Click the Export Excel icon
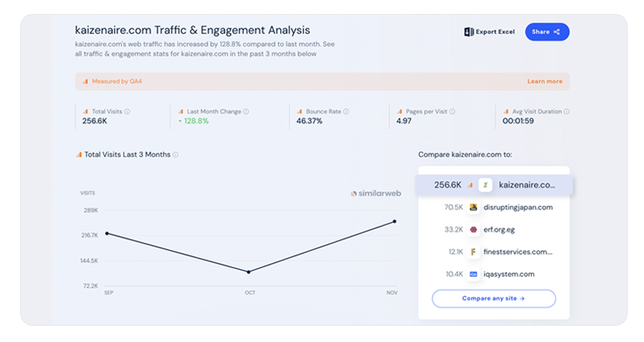 point(468,32)
